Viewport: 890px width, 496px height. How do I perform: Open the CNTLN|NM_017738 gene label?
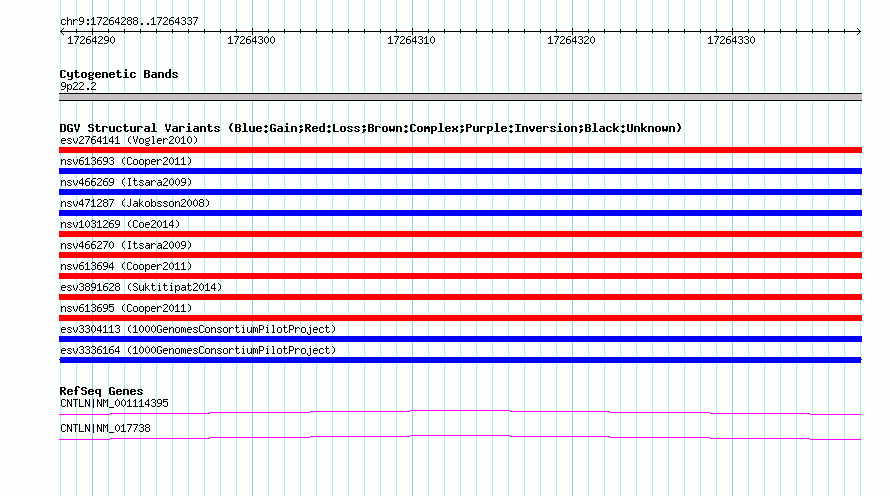coord(105,428)
